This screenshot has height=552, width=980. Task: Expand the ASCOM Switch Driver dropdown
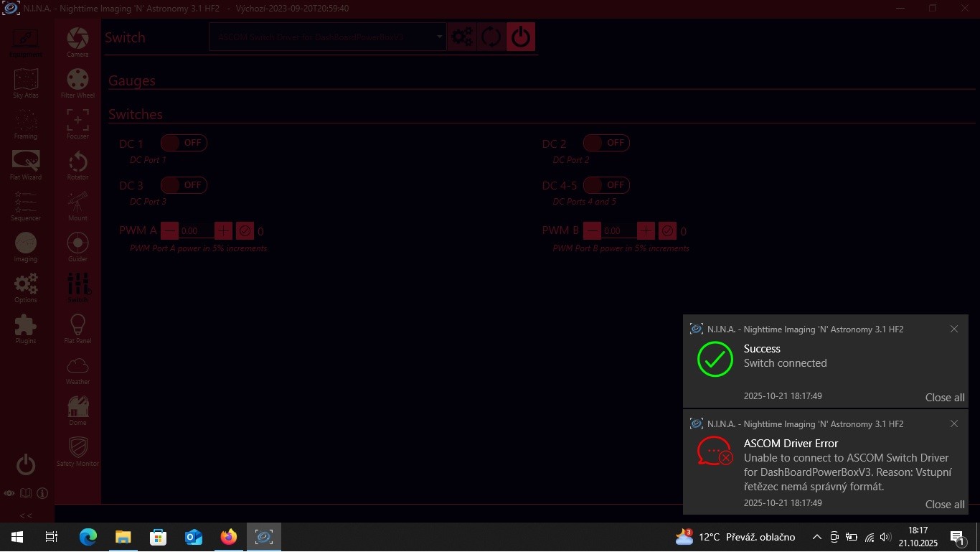tap(440, 37)
